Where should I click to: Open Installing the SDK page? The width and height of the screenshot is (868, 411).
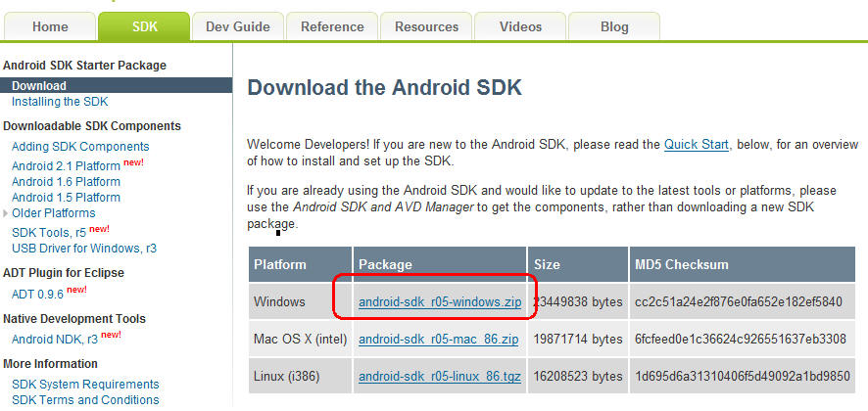(x=60, y=102)
